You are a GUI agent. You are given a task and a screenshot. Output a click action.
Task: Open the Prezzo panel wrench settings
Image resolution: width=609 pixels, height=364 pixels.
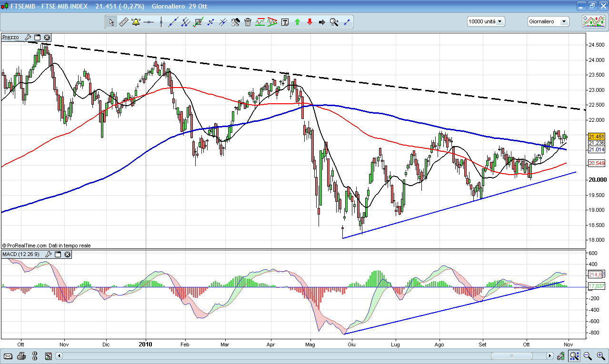click(28, 37)
